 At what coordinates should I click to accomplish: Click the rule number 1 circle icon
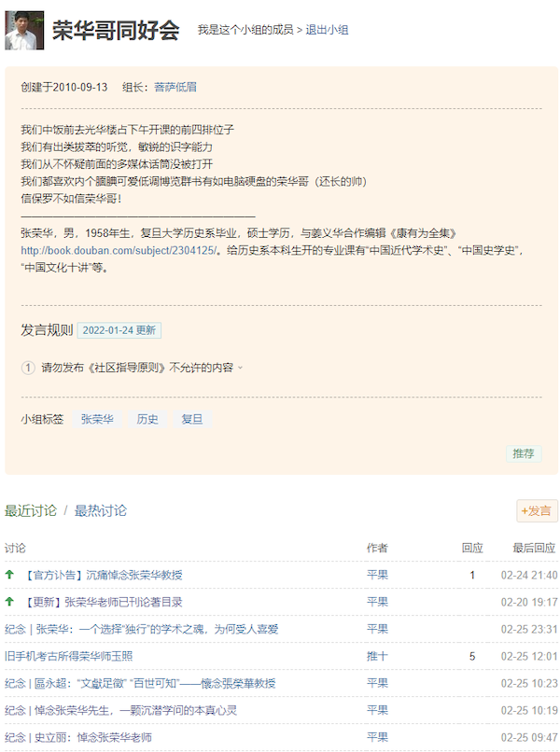(28, 368)
